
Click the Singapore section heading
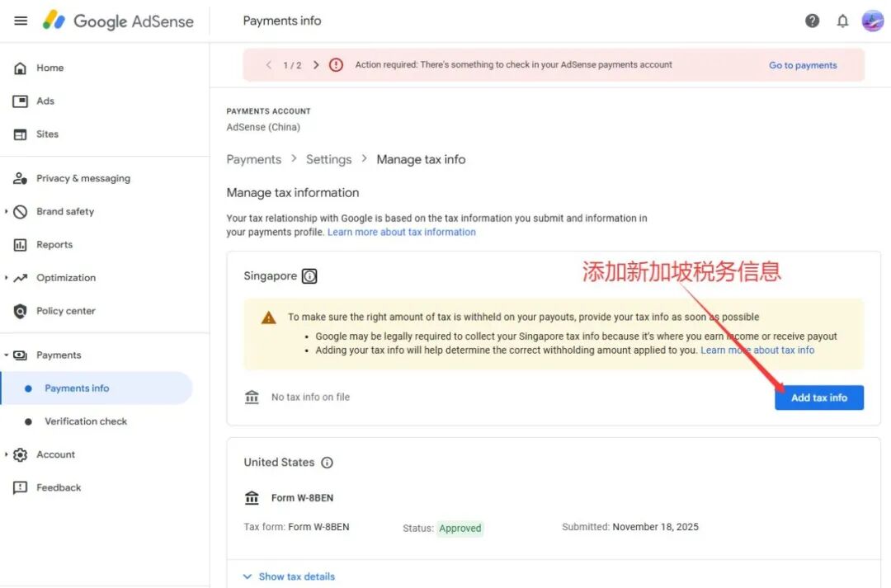(x=271, y=276)
